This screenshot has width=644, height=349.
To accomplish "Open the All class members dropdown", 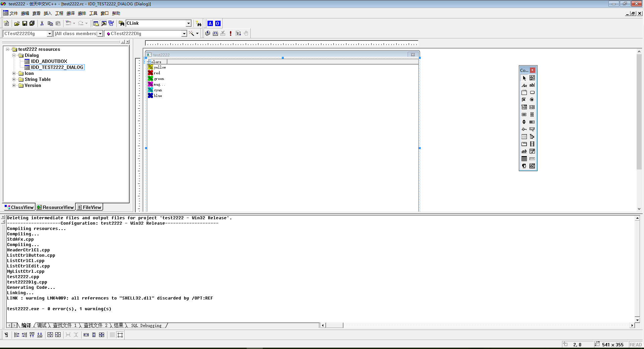I will (100, 33).
